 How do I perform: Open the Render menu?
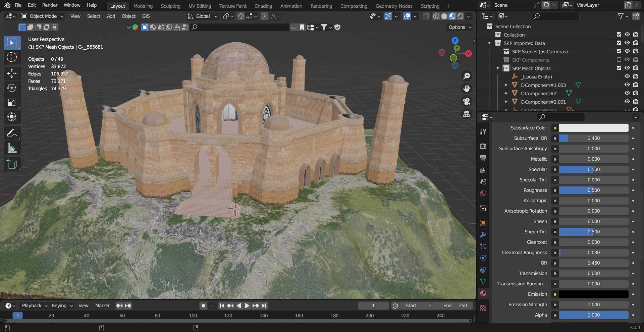tap(50, 5)
